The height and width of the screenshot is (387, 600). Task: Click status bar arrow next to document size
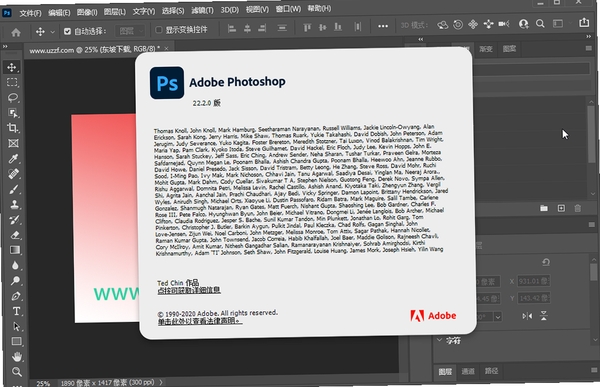(161, 382)
